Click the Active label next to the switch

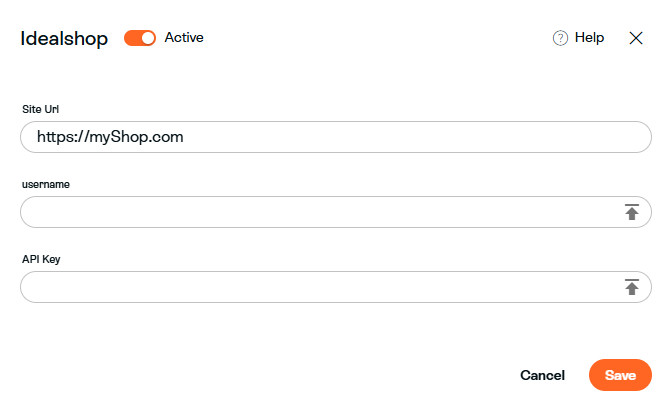[184, 38]
